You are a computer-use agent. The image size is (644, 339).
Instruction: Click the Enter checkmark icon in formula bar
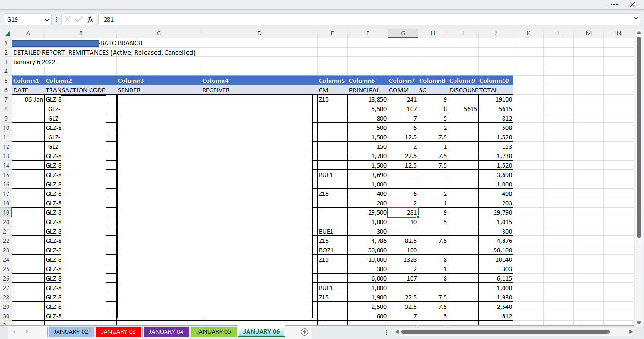coord(79,19)
